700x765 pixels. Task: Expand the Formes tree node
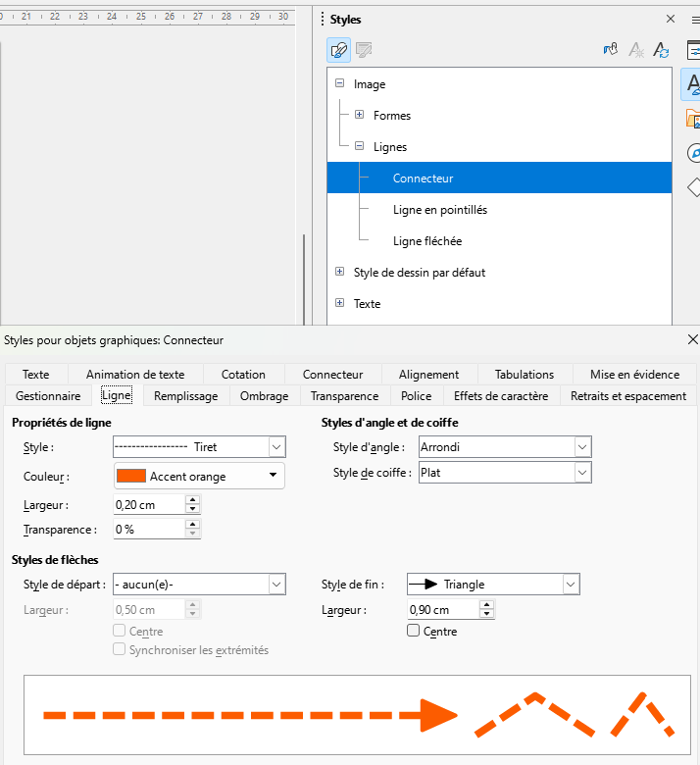click(x=360, y=115)
